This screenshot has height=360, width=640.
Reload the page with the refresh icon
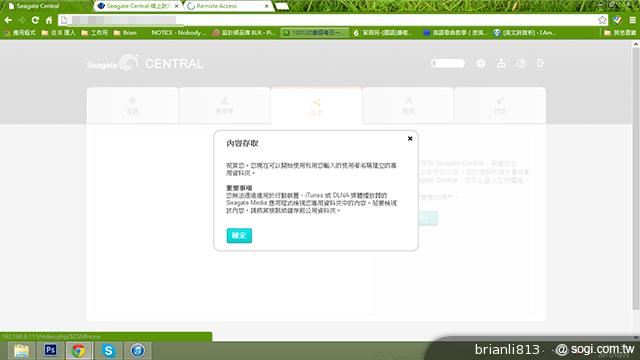coord(35,20)
